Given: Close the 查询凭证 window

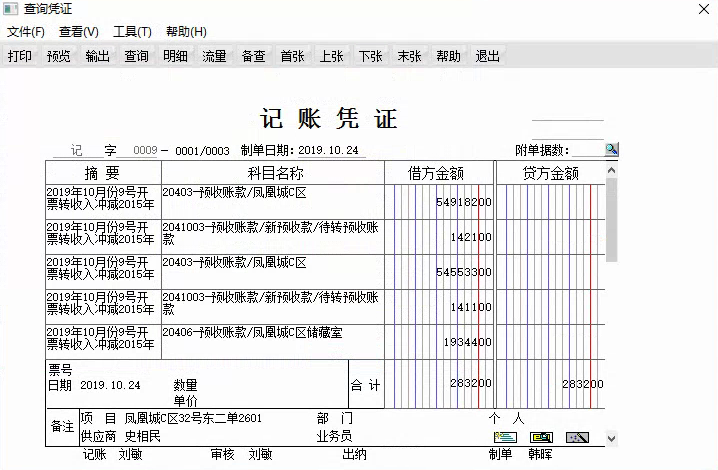Looking at the screenshot, I should click(x=704, y=9).
